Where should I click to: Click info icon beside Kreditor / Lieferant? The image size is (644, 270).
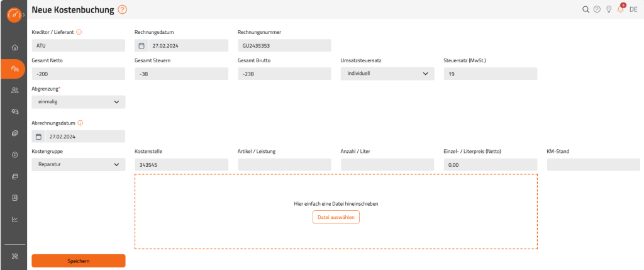pos(79,31)
